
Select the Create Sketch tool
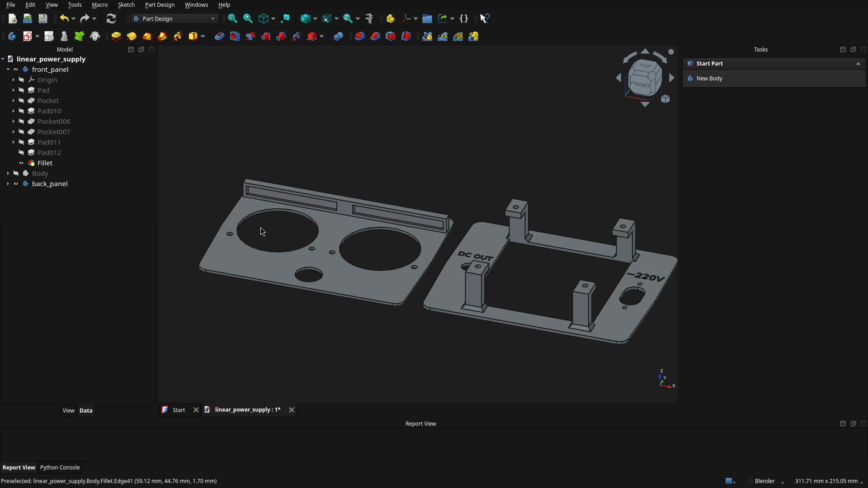point(28,37)
